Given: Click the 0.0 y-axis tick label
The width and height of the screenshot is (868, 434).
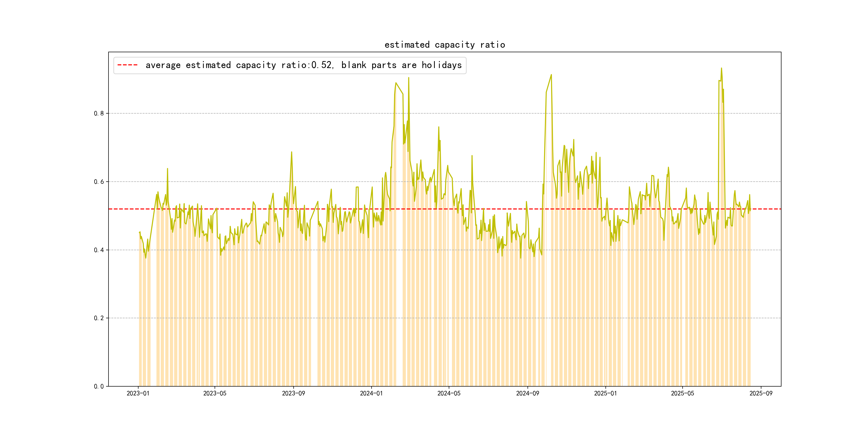Looking at the screenshot, I should tap(99, 387).
